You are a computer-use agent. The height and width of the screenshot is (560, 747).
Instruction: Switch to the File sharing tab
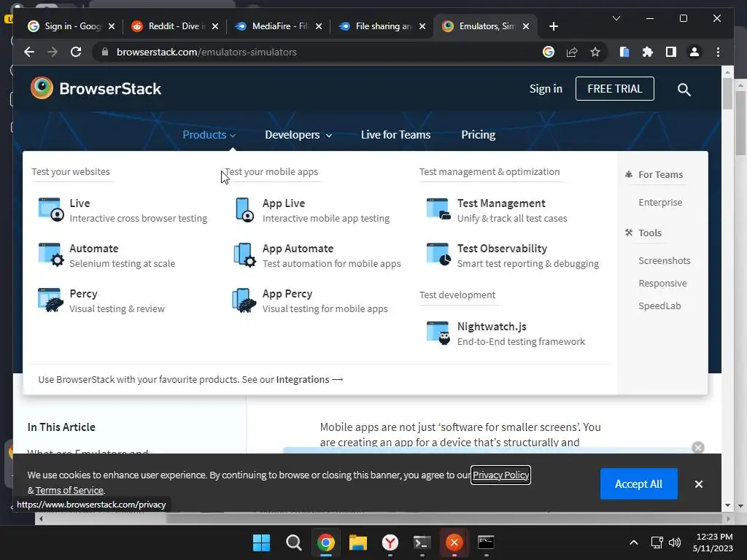[383, 26]
